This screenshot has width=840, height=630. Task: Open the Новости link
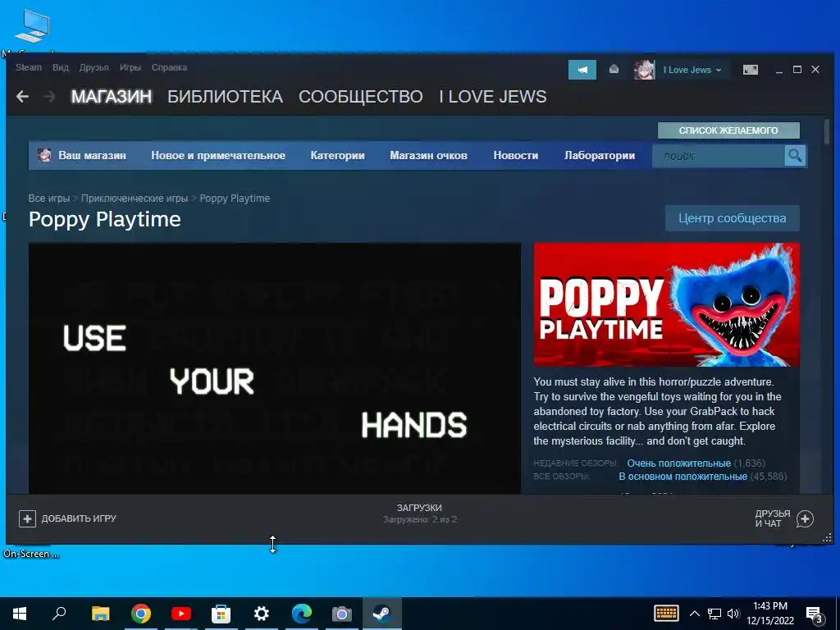[516, 155]
